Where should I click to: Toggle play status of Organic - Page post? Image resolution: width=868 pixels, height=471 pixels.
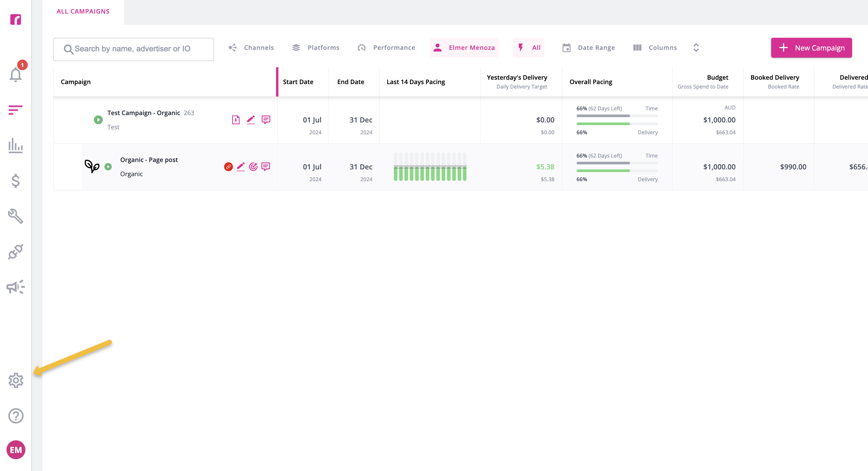tap(108, 166)
